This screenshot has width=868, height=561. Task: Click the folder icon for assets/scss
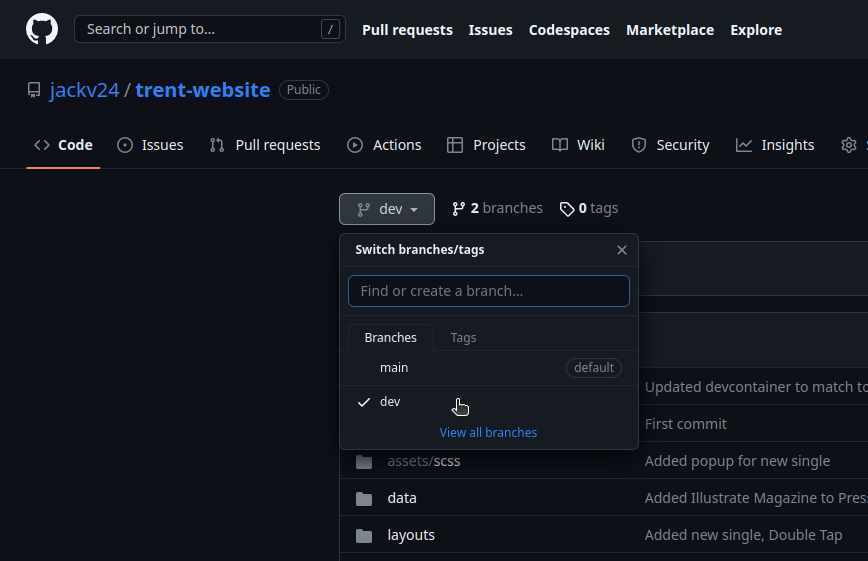click(x=364, y=461)
